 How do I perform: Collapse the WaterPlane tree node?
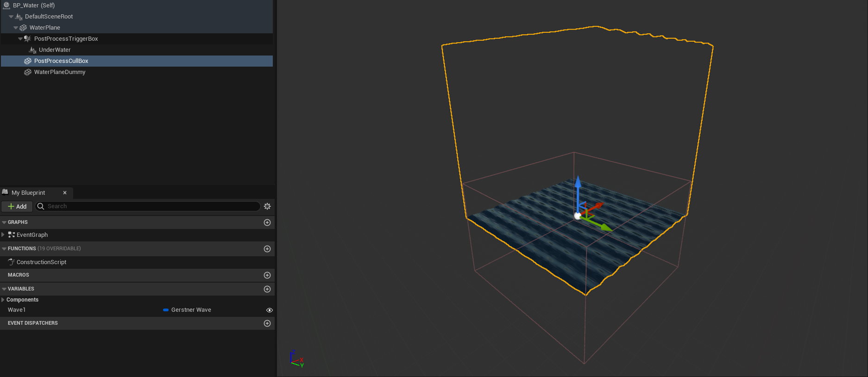tap(16, 28)
